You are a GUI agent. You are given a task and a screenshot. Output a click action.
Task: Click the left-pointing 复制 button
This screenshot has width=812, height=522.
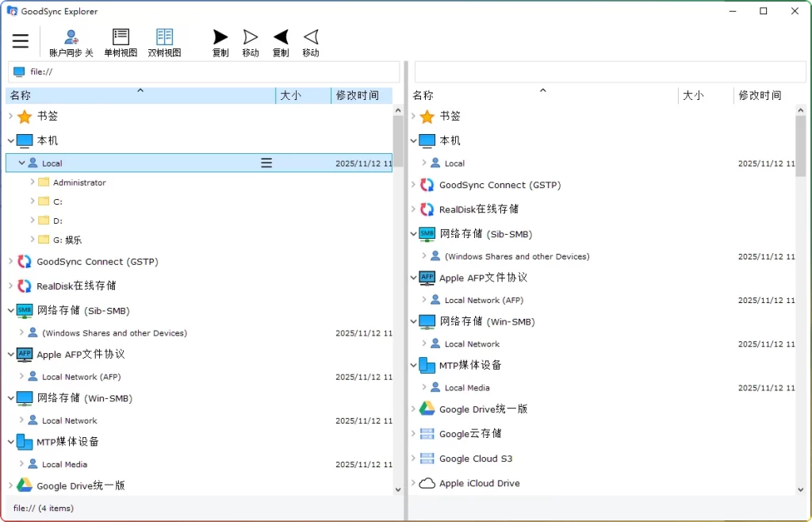pos(281,36)
